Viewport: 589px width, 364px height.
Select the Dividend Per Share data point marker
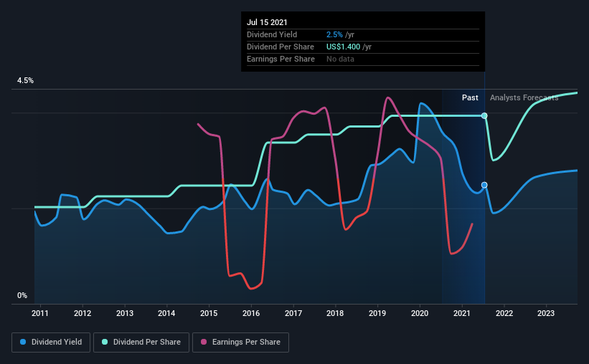click(484, 115)
